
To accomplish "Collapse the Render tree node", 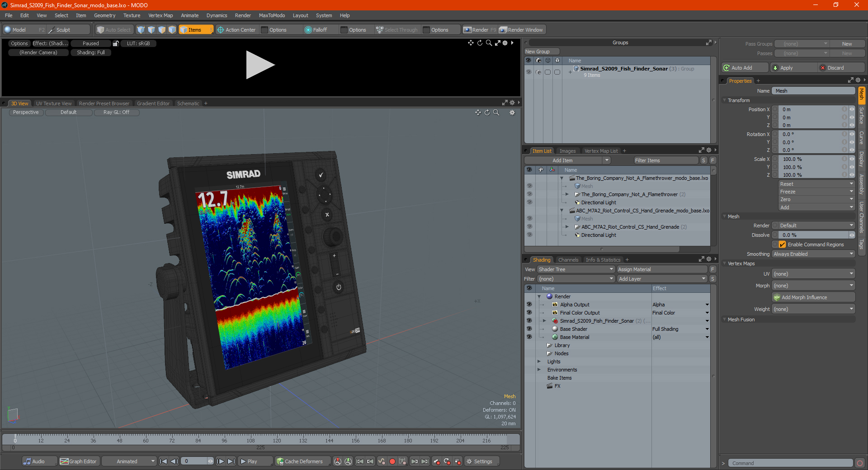I will [x=539, y=296].
